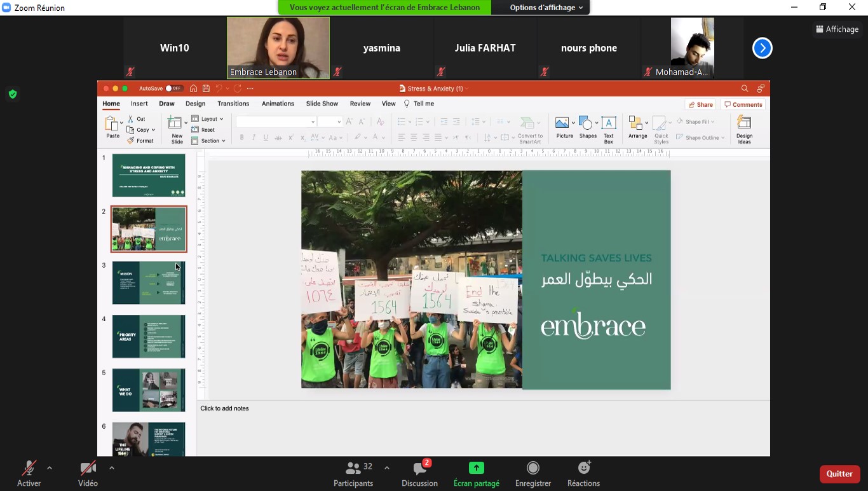The width and height of the screenshot is (868, 491).
Task: Open the Transitions tab
Action: 233,104
